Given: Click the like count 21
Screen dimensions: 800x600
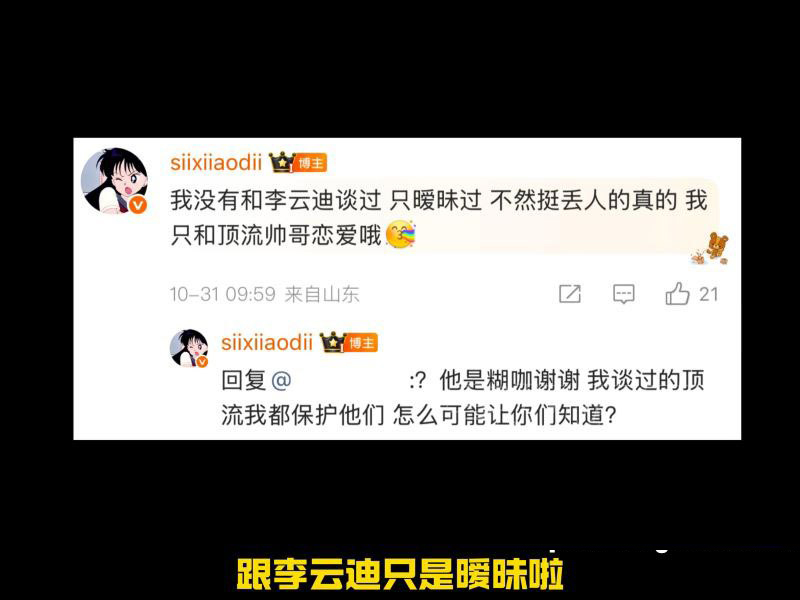Looking at the screenshot, I should click(708, 294).
